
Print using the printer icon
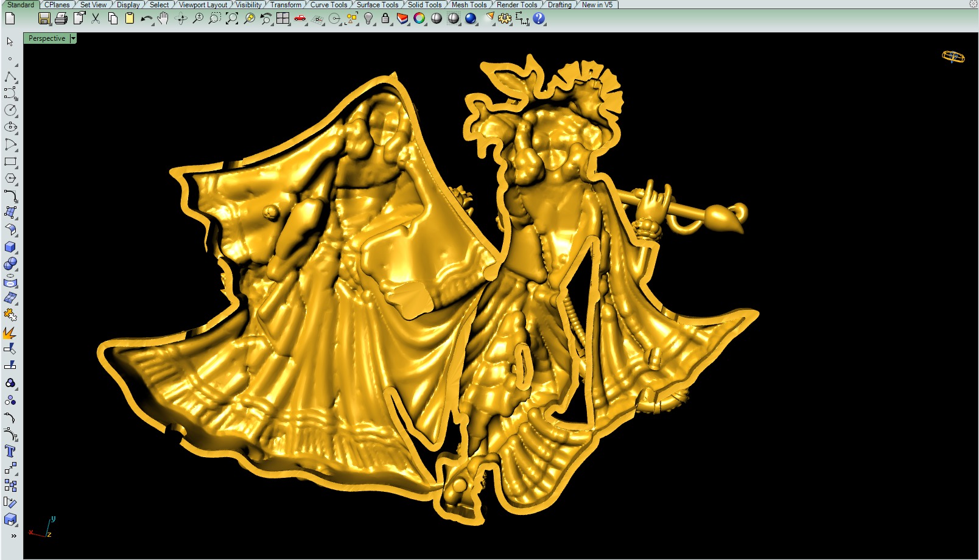[x=61, y=18]
